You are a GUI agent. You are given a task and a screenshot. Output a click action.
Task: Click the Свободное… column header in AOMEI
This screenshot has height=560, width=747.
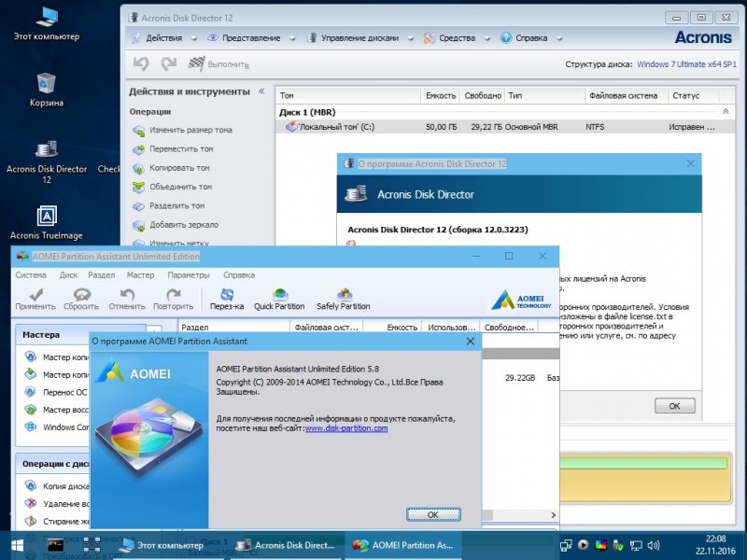(509, 328)
